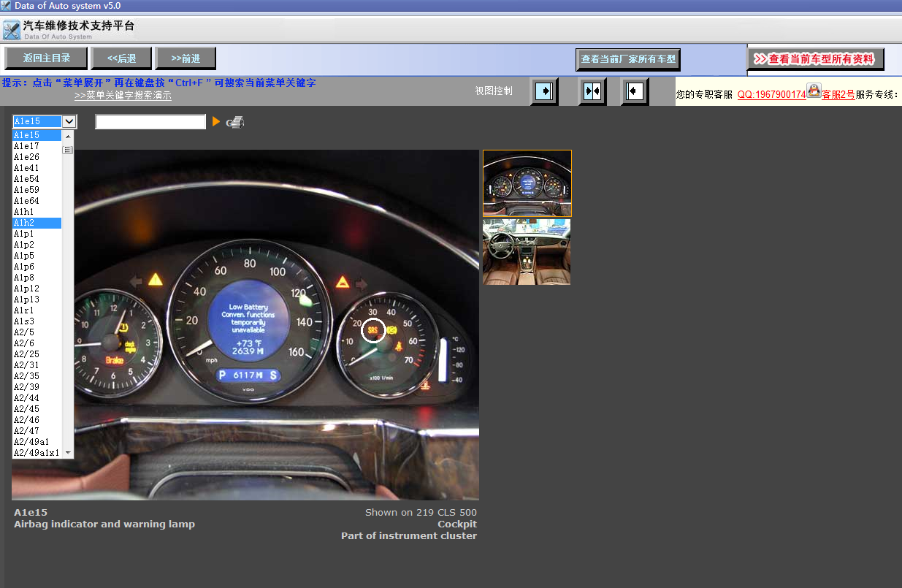Screen dimensions: 902x588
Task: Select A2/25 in the list
Action: tap(37, 354)
